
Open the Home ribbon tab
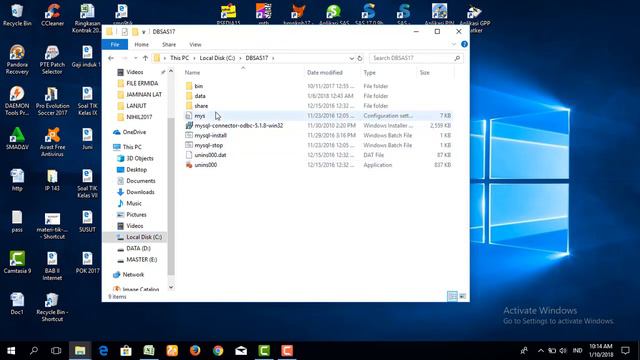(141, 44)
